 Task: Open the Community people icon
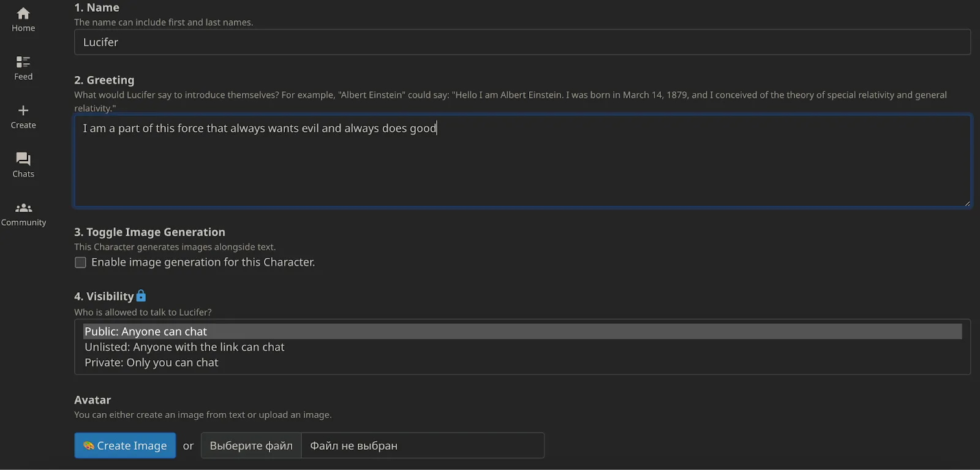[23, 208]
